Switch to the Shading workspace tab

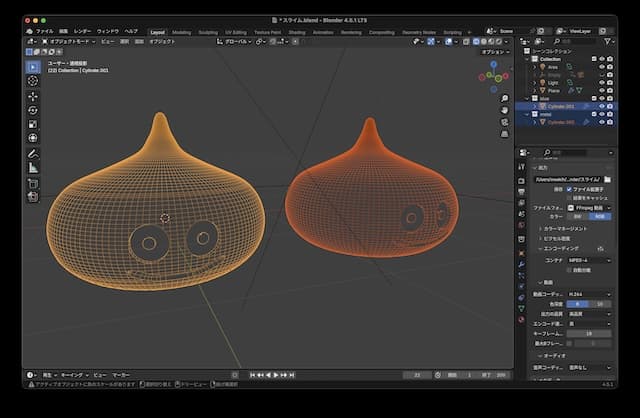click(x=297, y=32)
